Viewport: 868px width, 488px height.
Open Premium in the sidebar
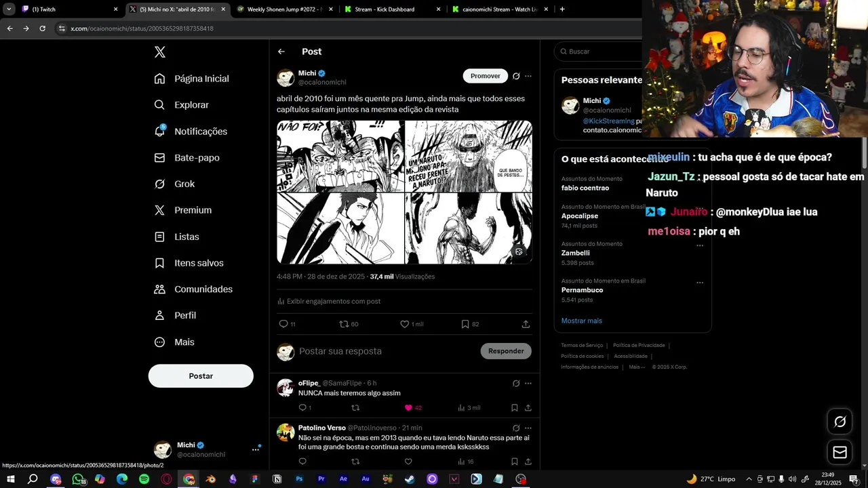[x=183, y=210]
